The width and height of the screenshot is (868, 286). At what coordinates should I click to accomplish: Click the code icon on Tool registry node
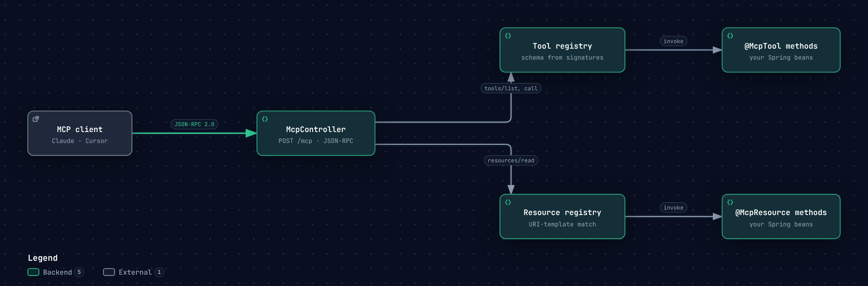tap(508, 36)
